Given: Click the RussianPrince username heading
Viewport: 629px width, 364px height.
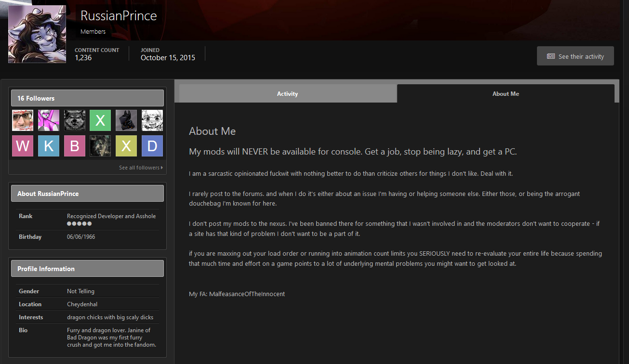Looking at the screenshot, I should (x=119, y=15).
